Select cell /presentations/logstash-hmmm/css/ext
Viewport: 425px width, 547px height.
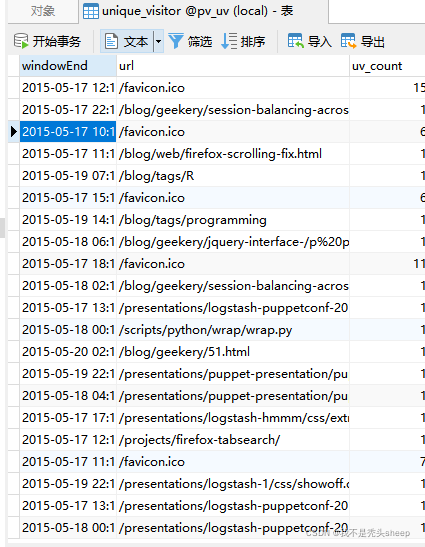pos(233,417)
